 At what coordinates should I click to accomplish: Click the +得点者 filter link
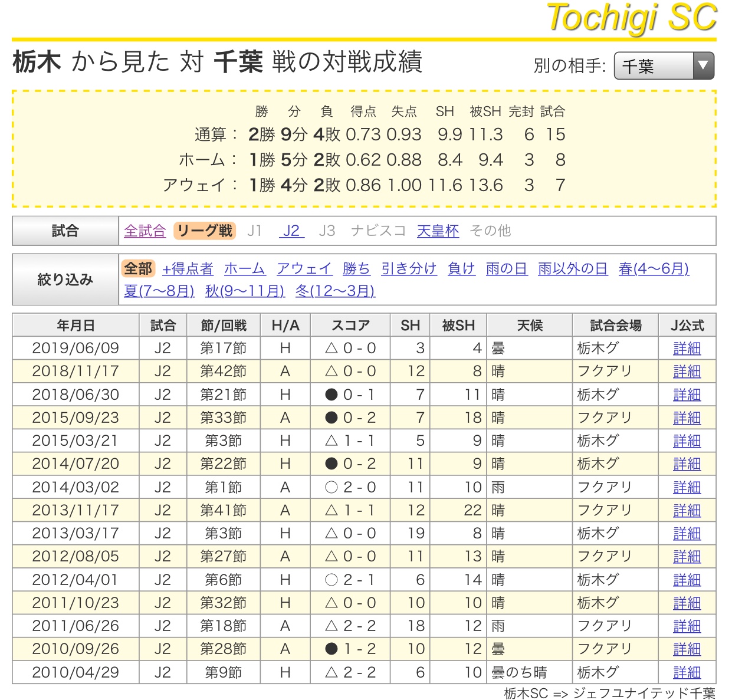pos(188,269)
